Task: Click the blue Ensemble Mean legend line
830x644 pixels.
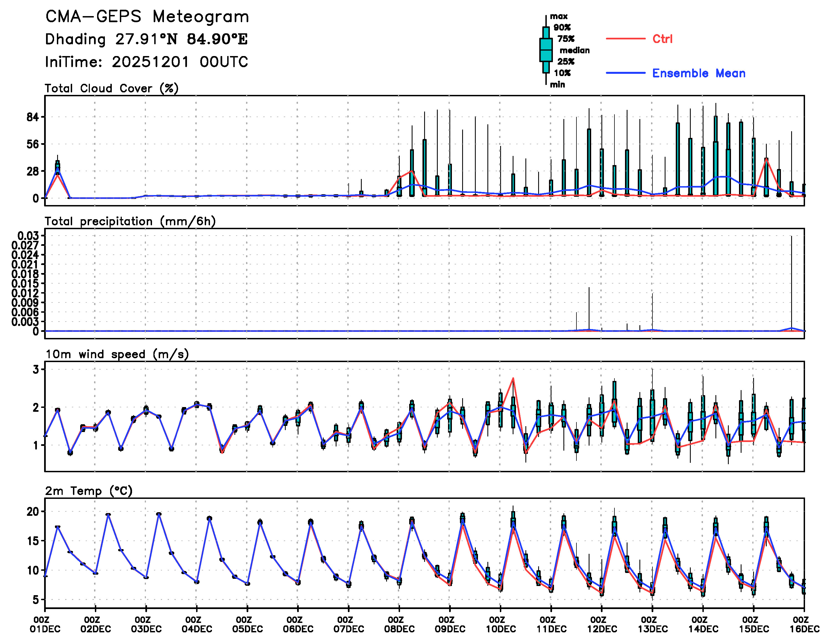Action: 625,73
